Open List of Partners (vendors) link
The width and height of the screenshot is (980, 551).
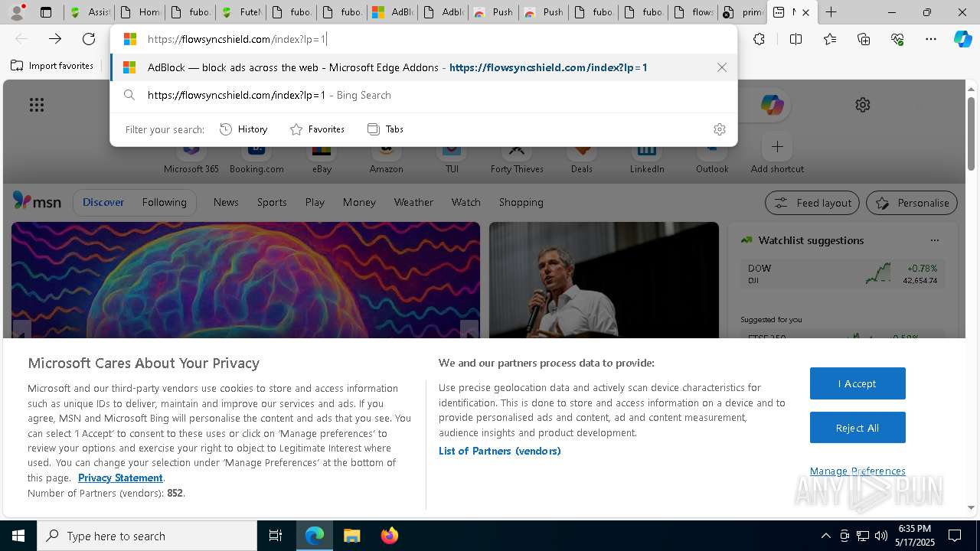pos(499,451)
